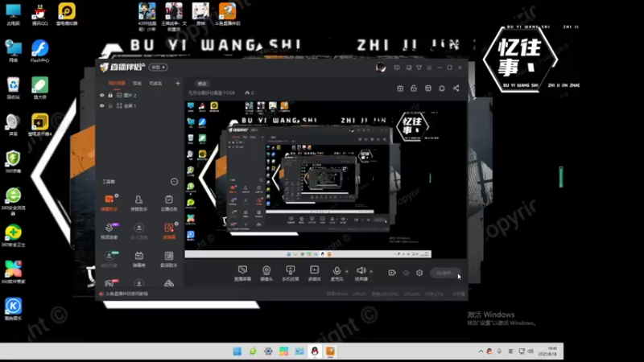644x362 pixels.
Task: Open the QQ penguin icon on taskbar
Action: 315,352
